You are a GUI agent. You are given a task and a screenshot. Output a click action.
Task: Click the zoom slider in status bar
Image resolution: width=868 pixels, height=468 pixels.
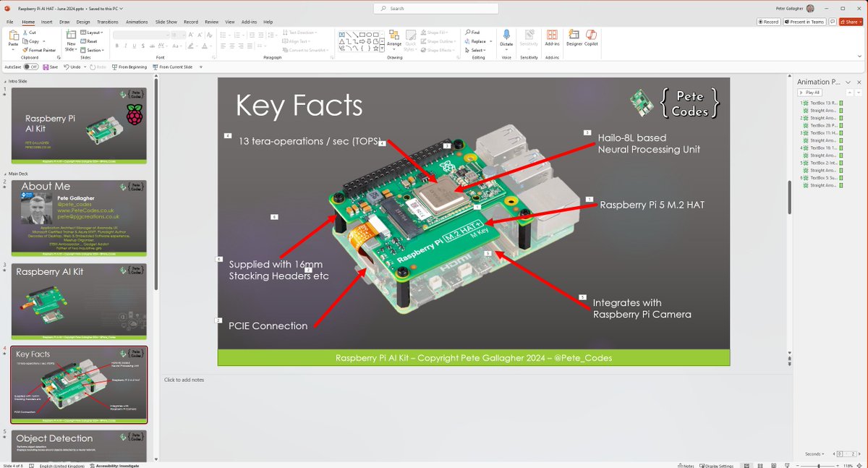tap(818, 466)
